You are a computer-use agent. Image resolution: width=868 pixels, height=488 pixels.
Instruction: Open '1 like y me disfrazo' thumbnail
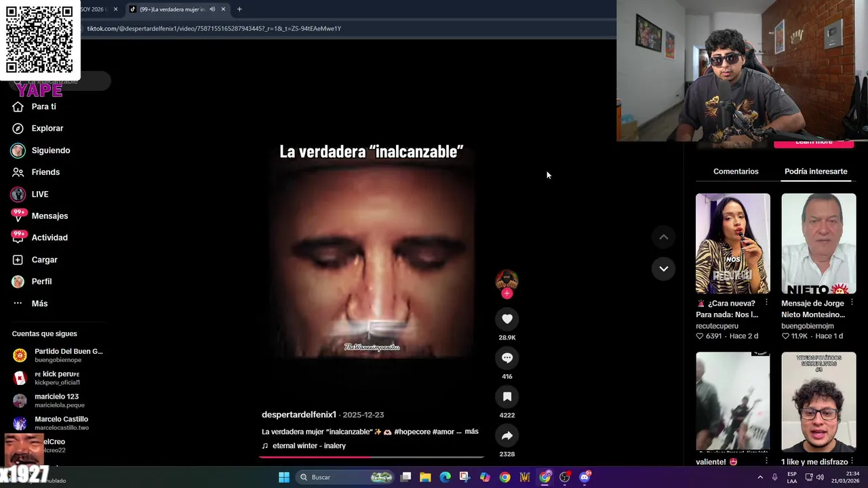(818, 401)
